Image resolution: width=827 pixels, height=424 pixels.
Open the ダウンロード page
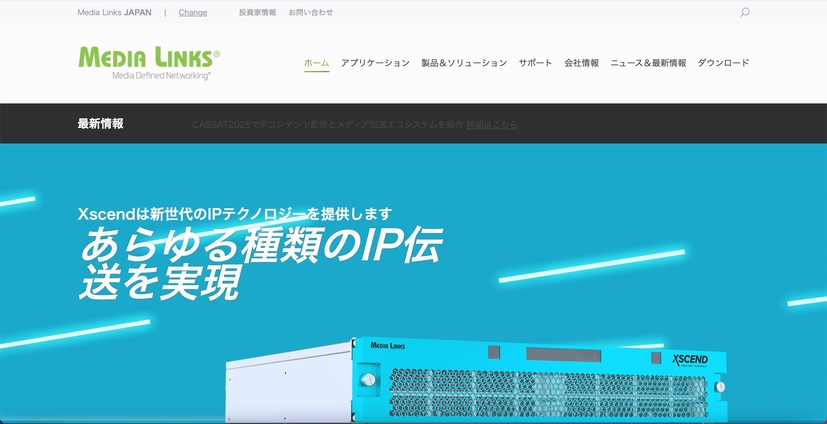coord(723,63)
